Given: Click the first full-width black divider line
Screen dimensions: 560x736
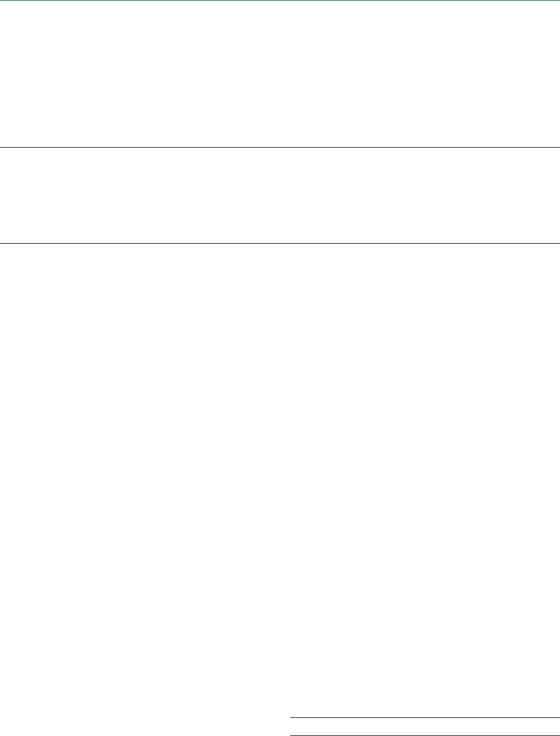Looking at the screenshot, I should coord(280,148).
